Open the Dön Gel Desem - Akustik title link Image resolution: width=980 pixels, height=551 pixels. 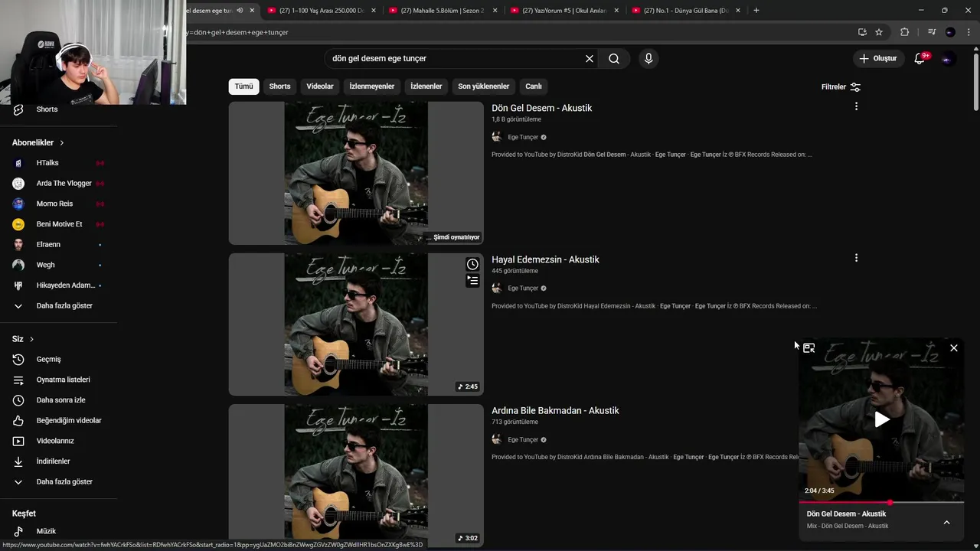541,108
